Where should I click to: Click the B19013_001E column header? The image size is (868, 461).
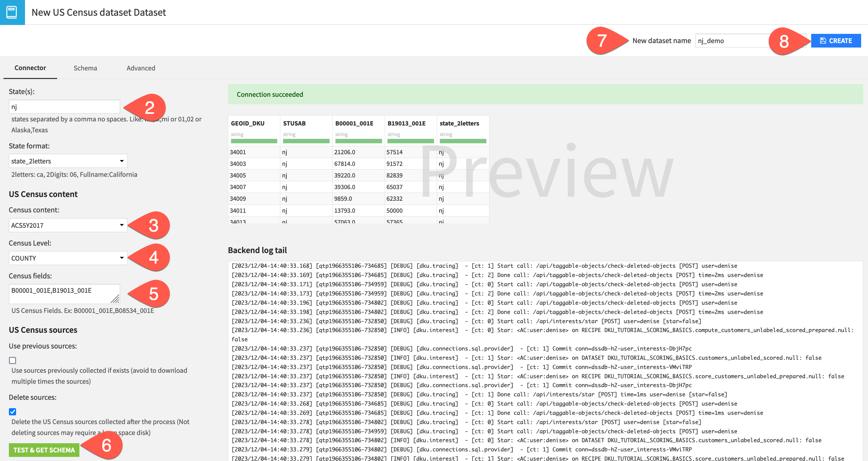407,123
